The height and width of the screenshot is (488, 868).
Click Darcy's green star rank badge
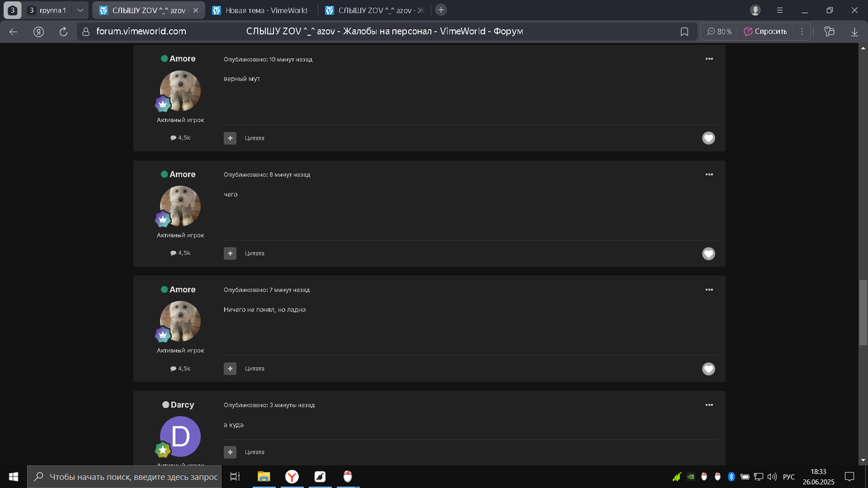[162, 449]
